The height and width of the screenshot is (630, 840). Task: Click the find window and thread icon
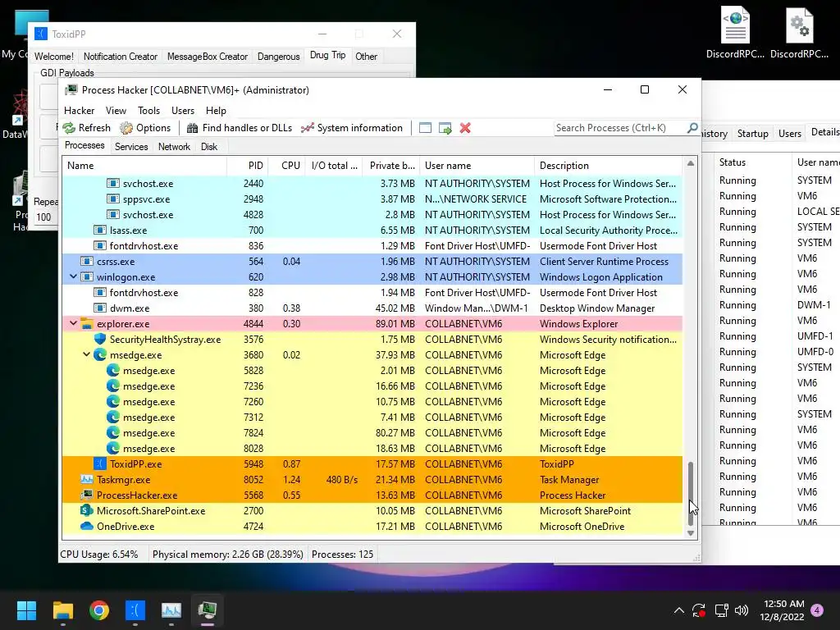click(445, 128)
